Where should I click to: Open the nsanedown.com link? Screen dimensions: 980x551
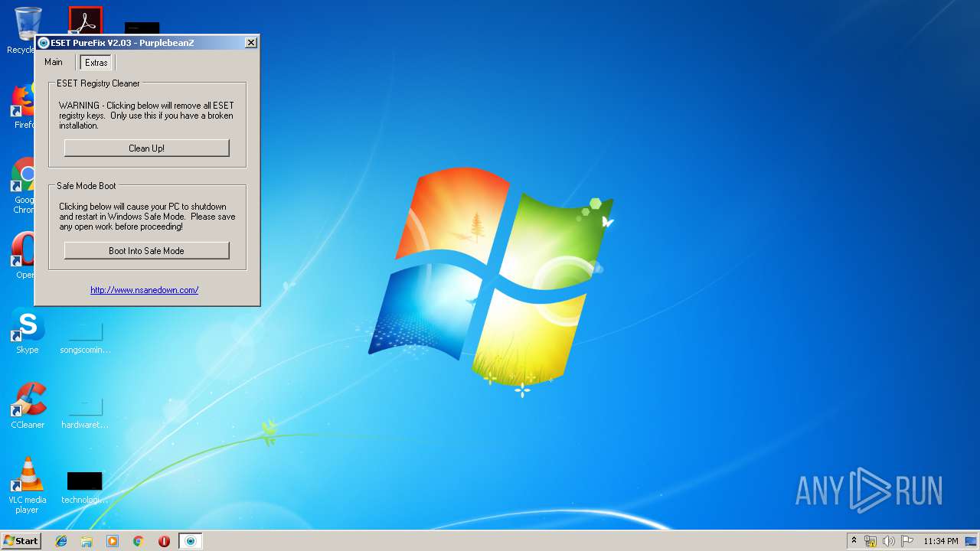[145, 290]
